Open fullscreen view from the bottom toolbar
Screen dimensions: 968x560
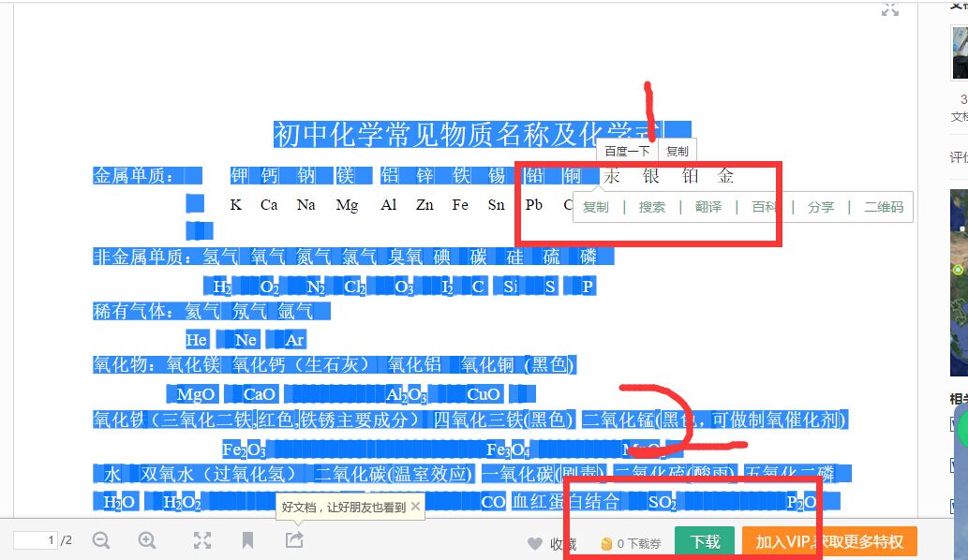point(202,541)
